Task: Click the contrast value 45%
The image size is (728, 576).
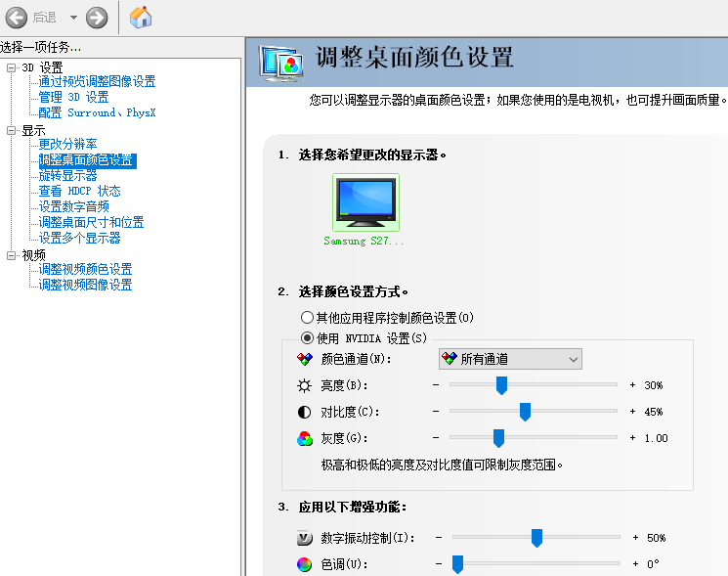Action: tap(654, 412)
